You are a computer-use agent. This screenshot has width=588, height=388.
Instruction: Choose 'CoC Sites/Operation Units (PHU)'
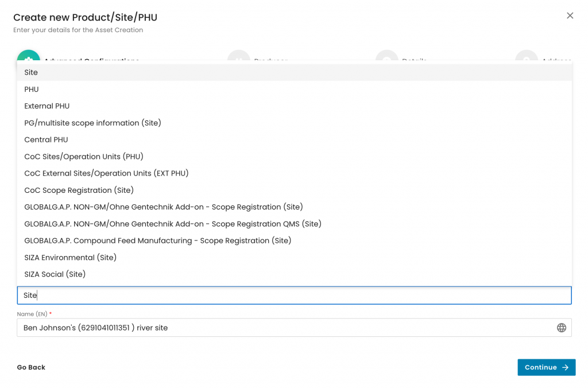coord(84,157)
